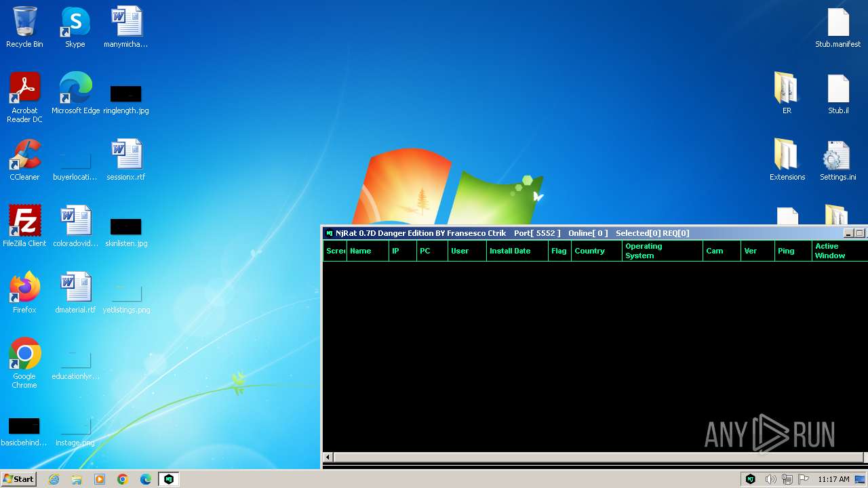Switch to NjRat taskbar button
868x488 pixels.
[169, 479]
